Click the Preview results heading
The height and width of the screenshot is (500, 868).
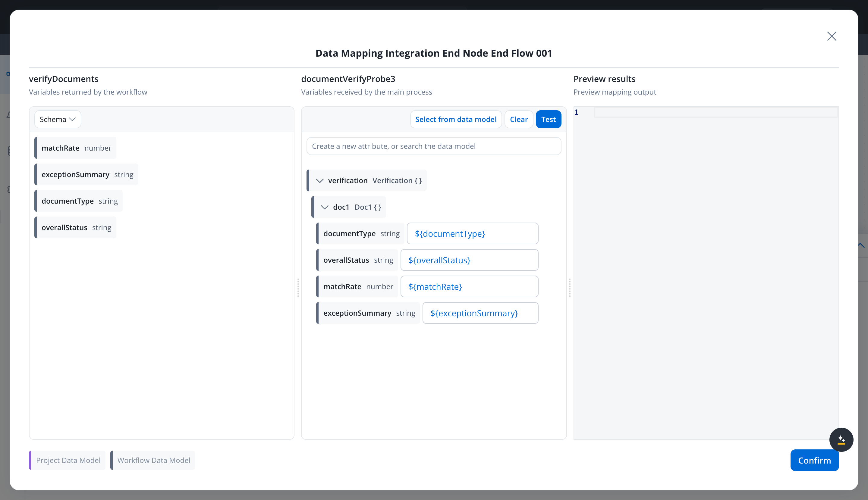click(605, 79)
